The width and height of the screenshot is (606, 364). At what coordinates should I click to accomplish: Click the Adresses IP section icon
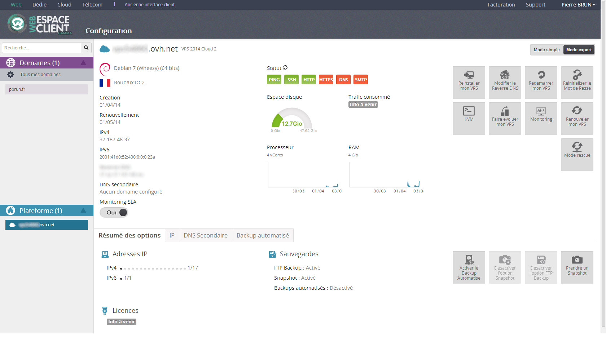click(x=105, y=254)
